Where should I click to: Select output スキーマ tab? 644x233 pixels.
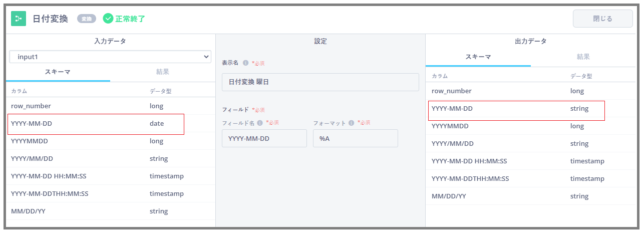click(478, 57)
